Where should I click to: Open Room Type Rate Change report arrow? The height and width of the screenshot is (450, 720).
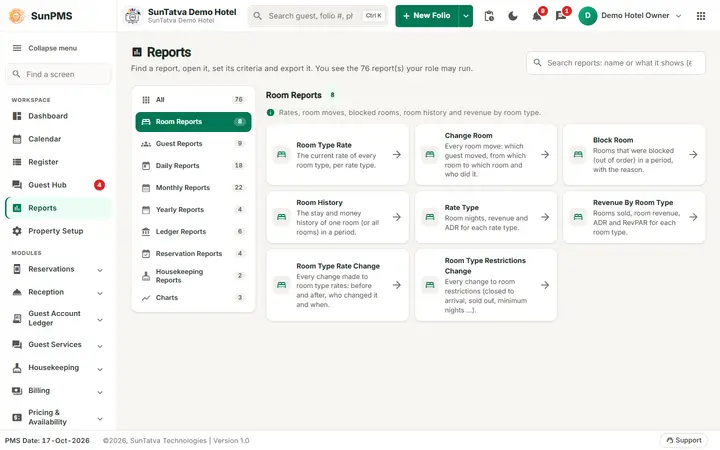pos(397,285)
